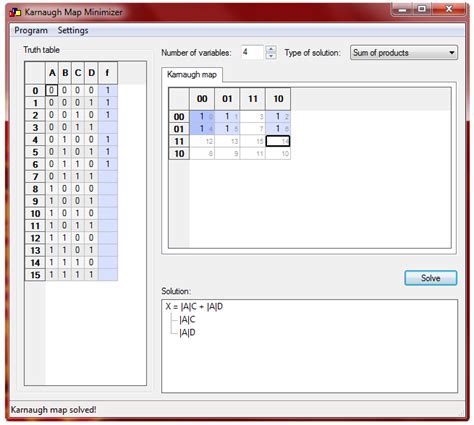This screenshot has height=425, width=474.
Task: Select the |A|D term in solution tree
Action: (x=187, y=333)
